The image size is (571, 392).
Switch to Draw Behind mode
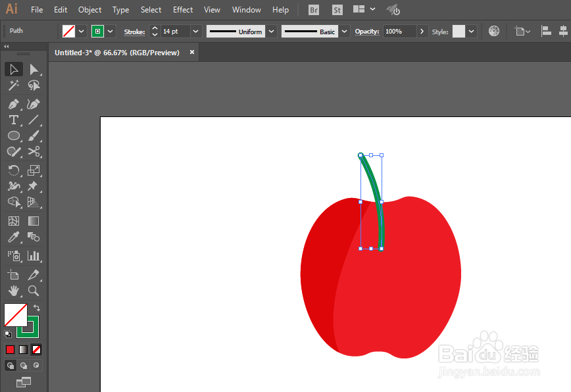click(x=24, y=366)
